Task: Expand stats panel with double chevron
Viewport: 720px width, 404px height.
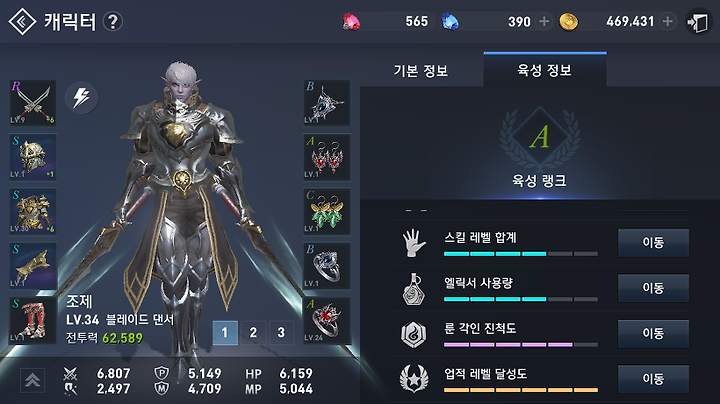Action: pos(32,380)
